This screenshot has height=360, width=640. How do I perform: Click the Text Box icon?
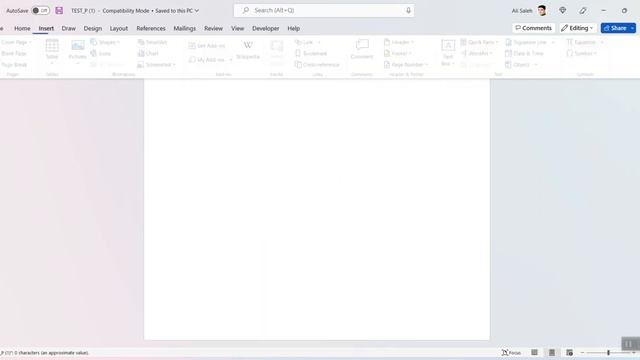point(448,45)
